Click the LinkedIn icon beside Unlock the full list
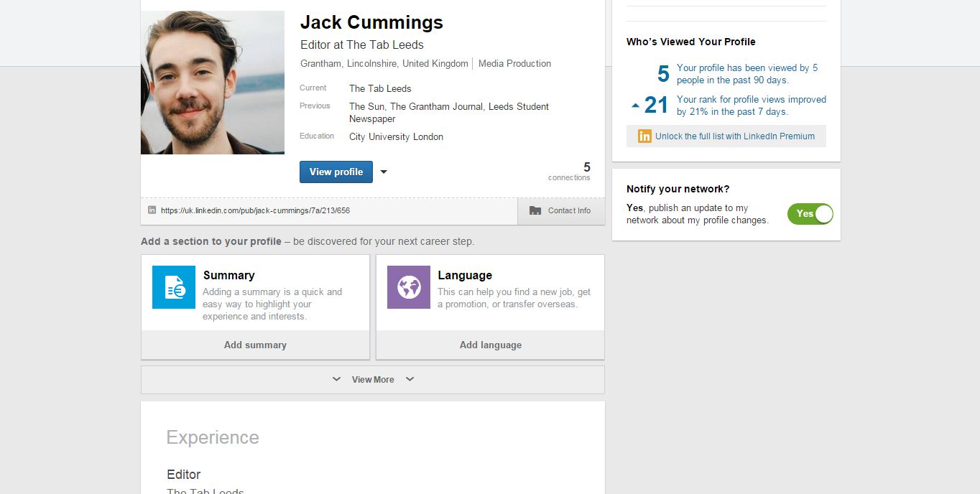 tap(644, 136)
